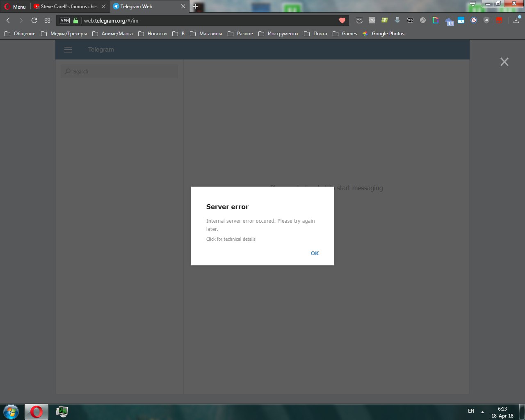Click the Telegram header title
This screenshot has height=420, width=525.
pyautogui.click(x=101, y=50)
